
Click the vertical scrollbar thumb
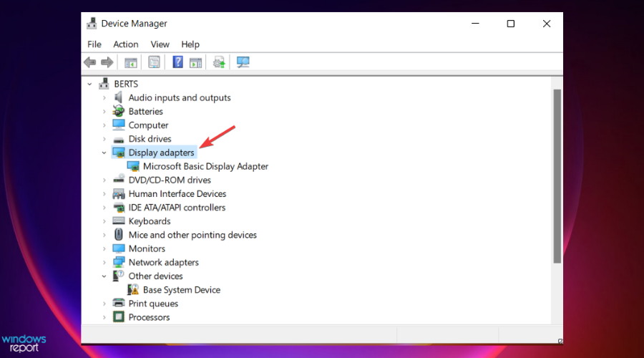557,176
